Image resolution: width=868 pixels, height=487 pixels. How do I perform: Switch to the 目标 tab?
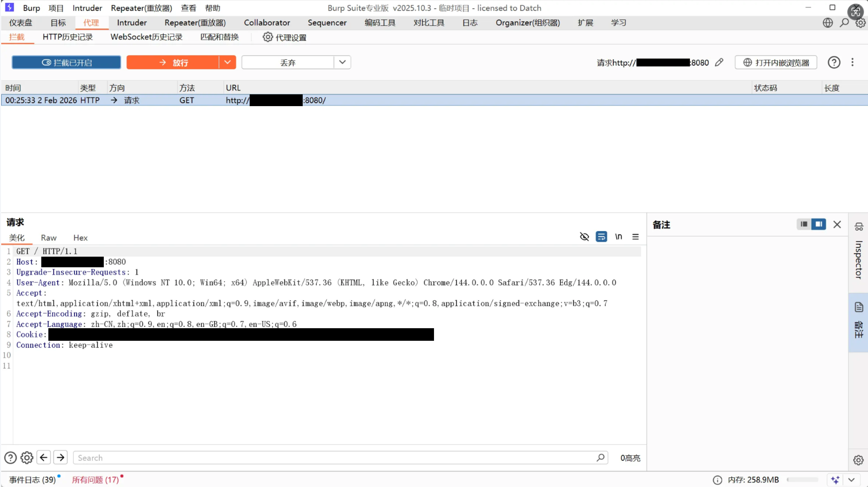click(58, 23)
